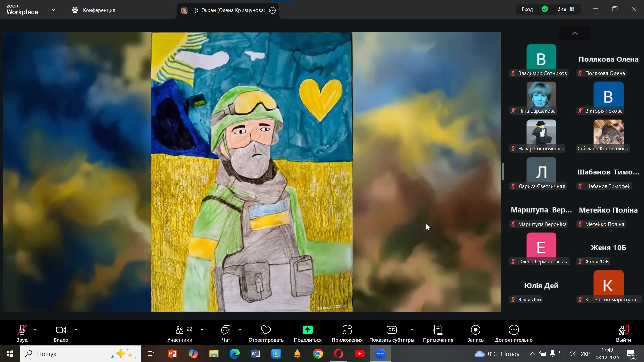
Task: Click the Показать субтитры CC icon
Action: 391,330
